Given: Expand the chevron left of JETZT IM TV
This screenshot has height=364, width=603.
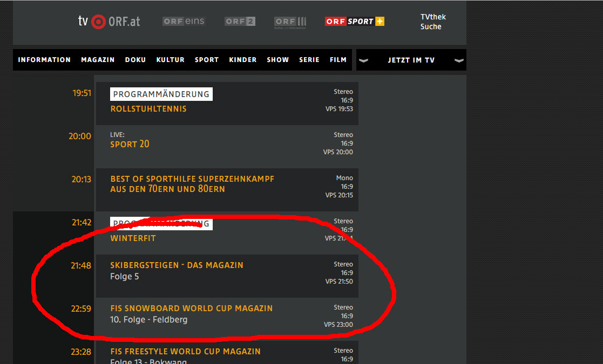Looking at the screenshot, I should click(363, 60).
